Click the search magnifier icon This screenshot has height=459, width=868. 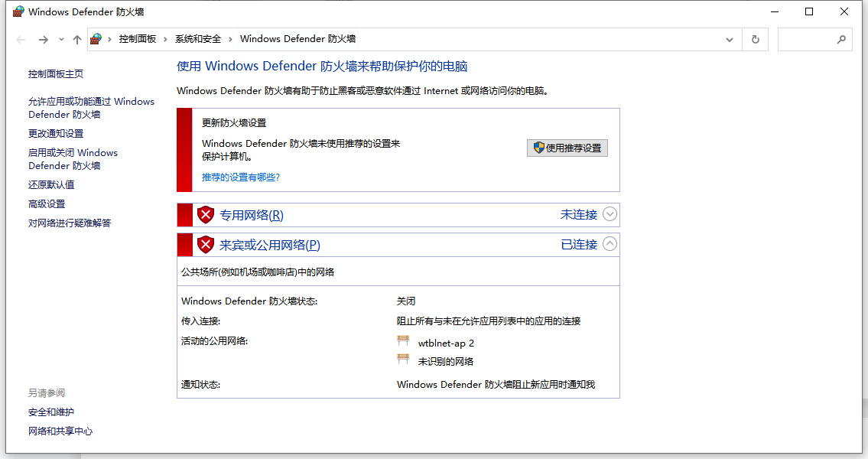[842, 39]
